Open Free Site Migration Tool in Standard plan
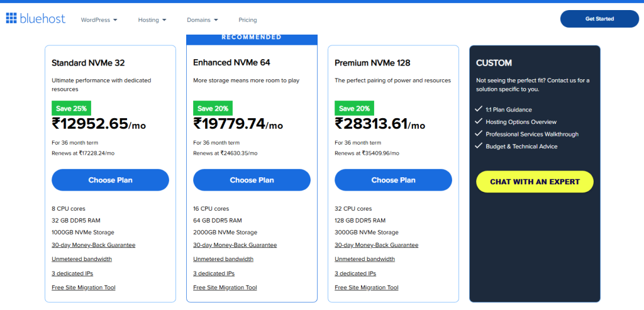 coord(84,287)
